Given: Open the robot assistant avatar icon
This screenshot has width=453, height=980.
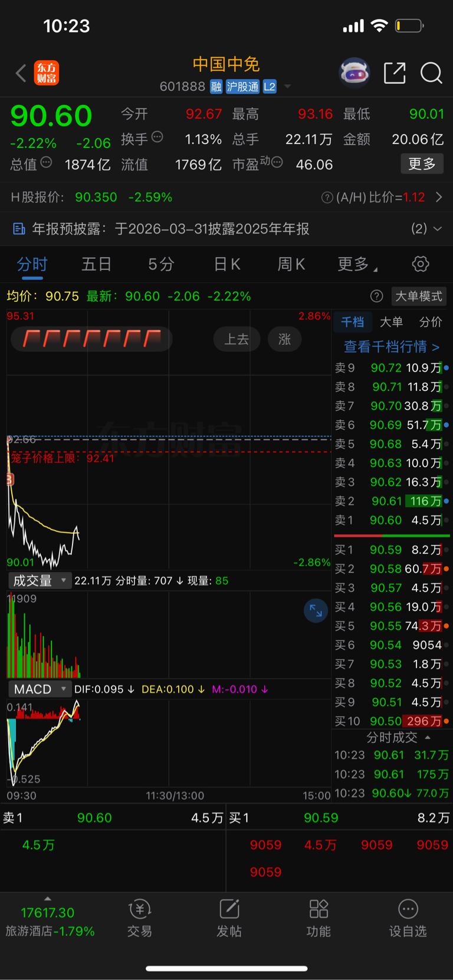Looking at the screenshot, I should pyautogui.click(x=354, y=73).
